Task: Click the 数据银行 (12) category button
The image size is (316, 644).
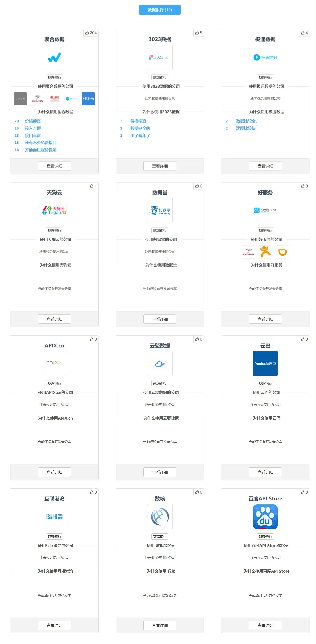Action: point(160,10)
